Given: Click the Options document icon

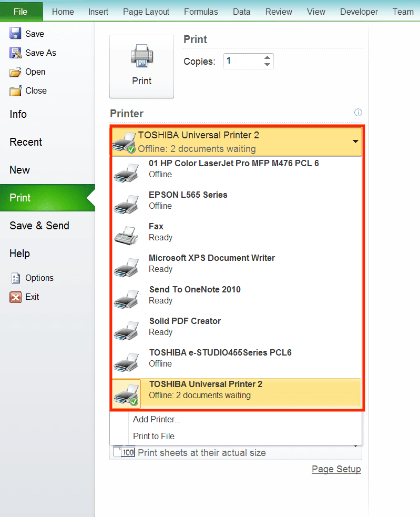Looking at the screenshot, I should [15, 278].
